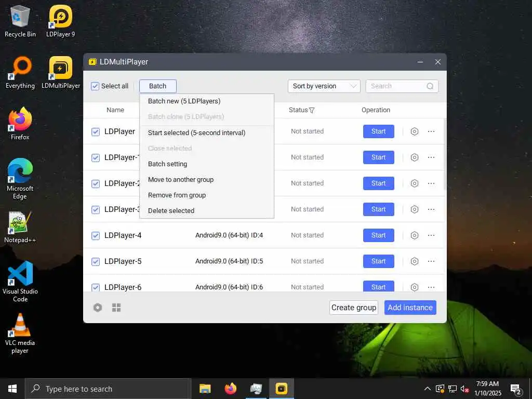Uncheck the first LDPlayer checkbox
The width and height of the screenshot is (532, 399).
[x=96, y=131]
